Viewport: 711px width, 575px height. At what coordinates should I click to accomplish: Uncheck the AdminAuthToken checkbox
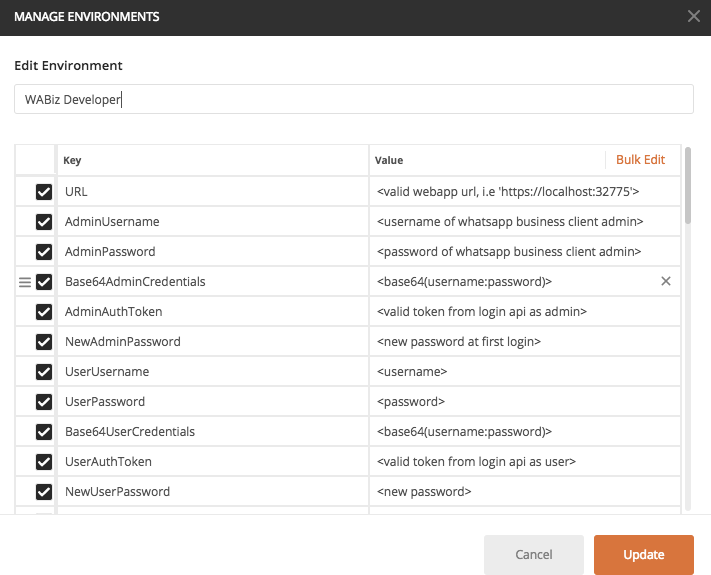[x=44, y=312]
